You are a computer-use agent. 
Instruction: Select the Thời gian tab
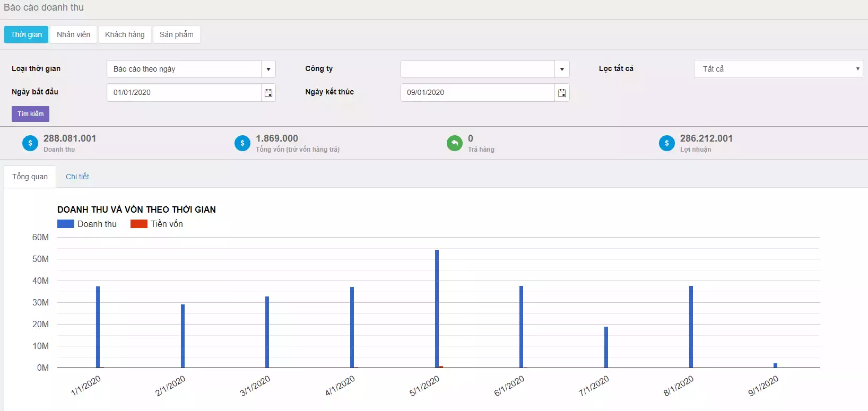tap(27, 34)
